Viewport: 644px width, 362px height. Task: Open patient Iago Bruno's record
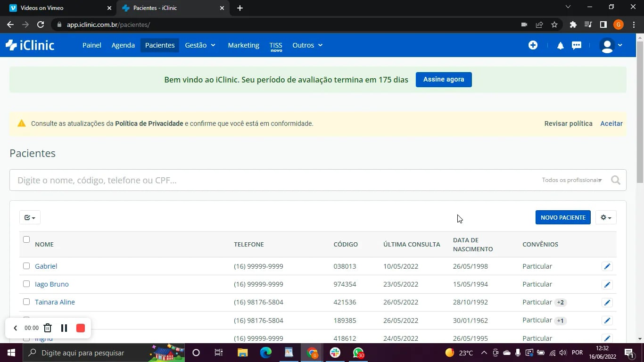52,284
